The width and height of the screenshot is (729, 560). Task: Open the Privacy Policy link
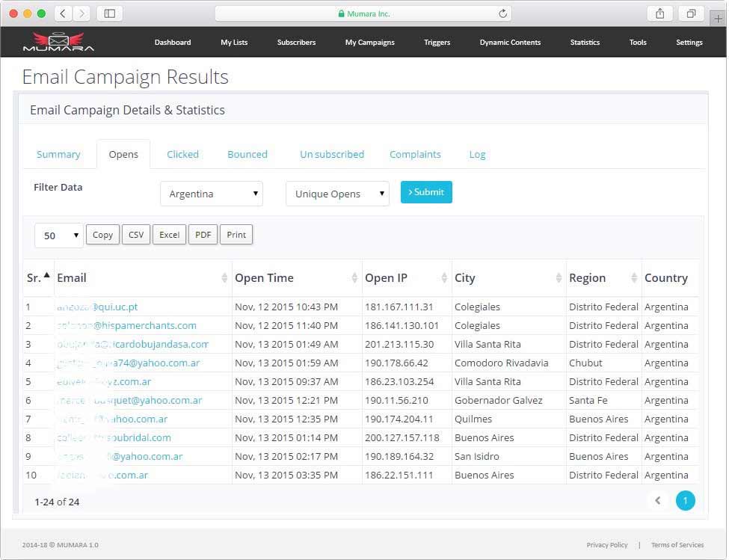click(607, 545)
